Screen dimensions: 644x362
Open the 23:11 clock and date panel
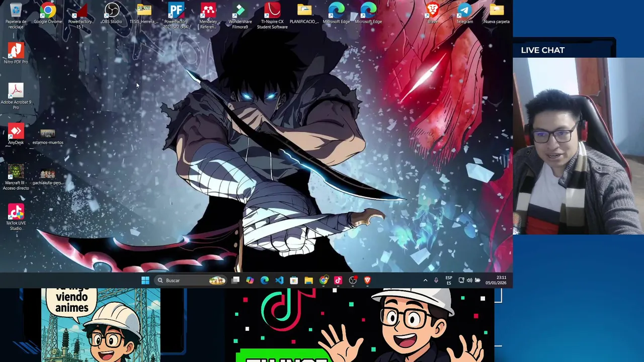tap(496, 281)
